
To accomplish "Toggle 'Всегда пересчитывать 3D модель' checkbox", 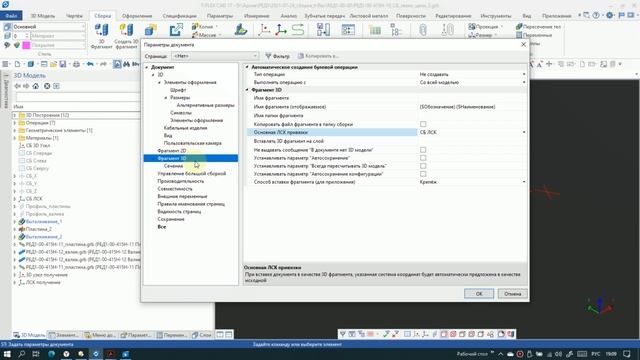I will point(423,166).
